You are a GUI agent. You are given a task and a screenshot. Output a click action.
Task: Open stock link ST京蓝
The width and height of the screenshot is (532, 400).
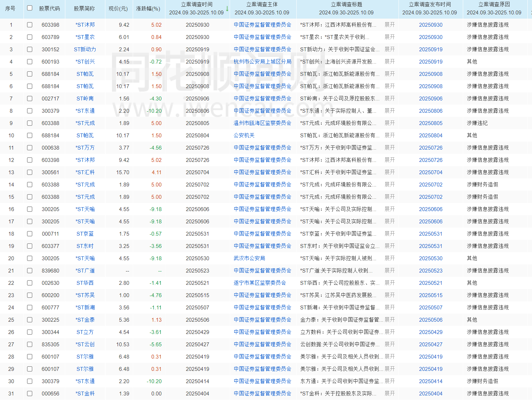(x=85, y=234)
